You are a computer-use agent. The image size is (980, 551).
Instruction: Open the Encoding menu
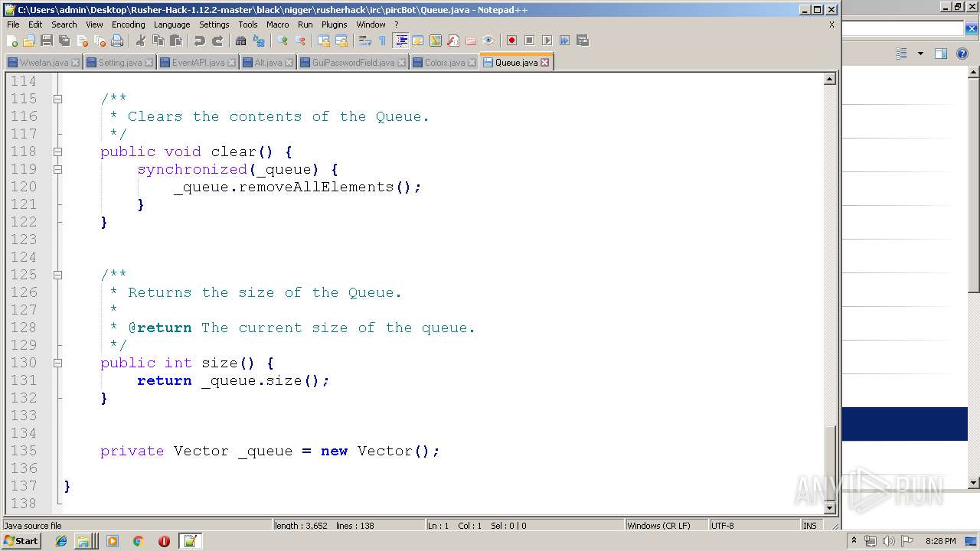point(128,24)
